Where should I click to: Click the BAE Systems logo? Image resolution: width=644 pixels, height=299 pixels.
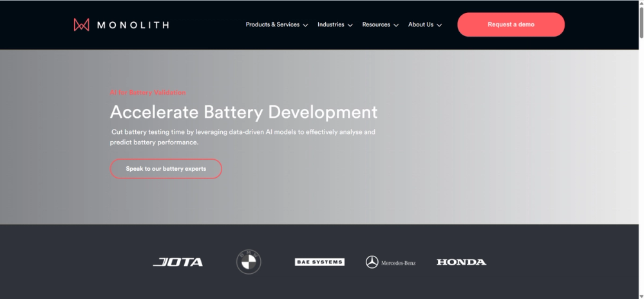319,262
